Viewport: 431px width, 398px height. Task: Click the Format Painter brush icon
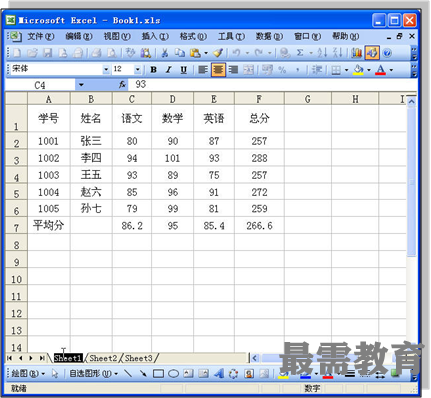pos(218,53)
